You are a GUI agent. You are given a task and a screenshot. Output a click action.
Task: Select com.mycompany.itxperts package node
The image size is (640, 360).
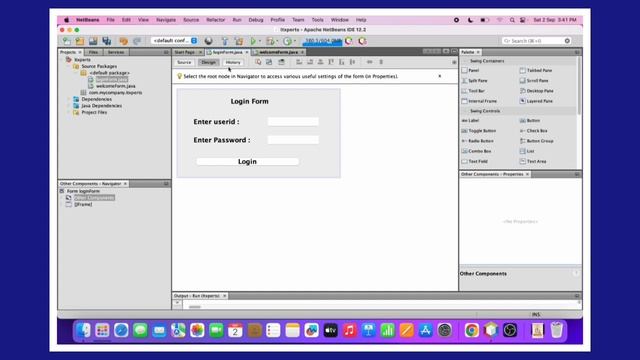116,93
